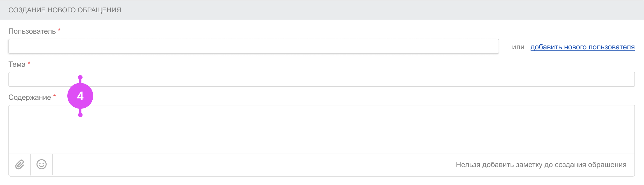Open the emoji smiley picker
Image resolution: width=644 pixels, height=185 pixels.
point(42,165)
